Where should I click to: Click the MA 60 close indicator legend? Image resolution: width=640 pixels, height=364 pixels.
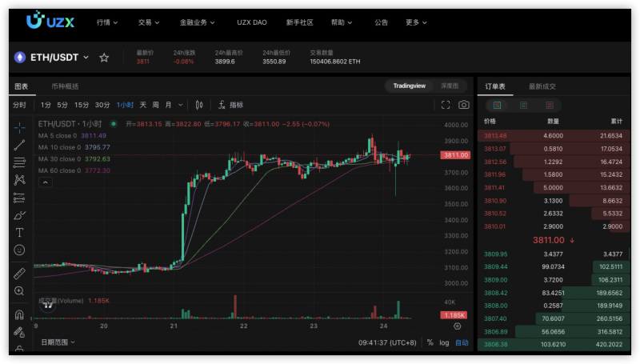pos(74,170)
